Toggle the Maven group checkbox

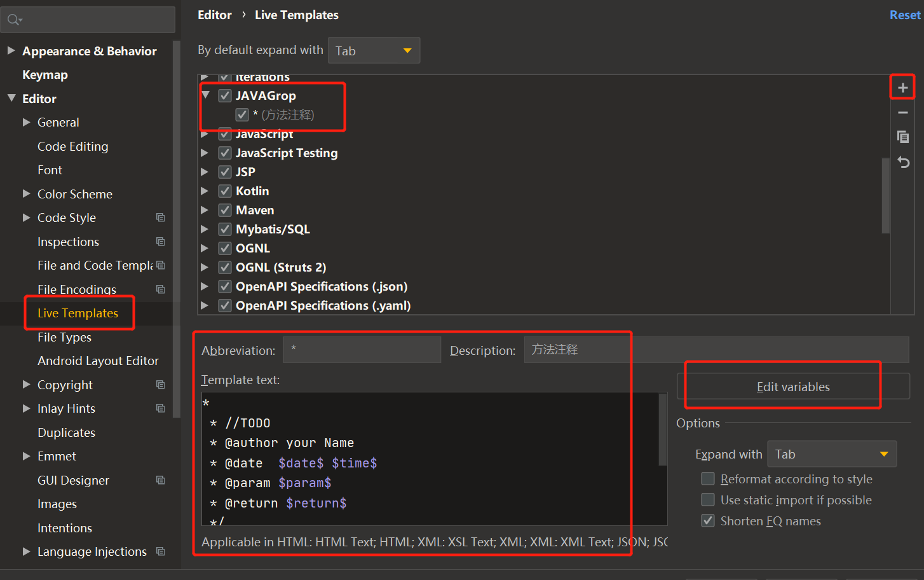coord(225,210)
